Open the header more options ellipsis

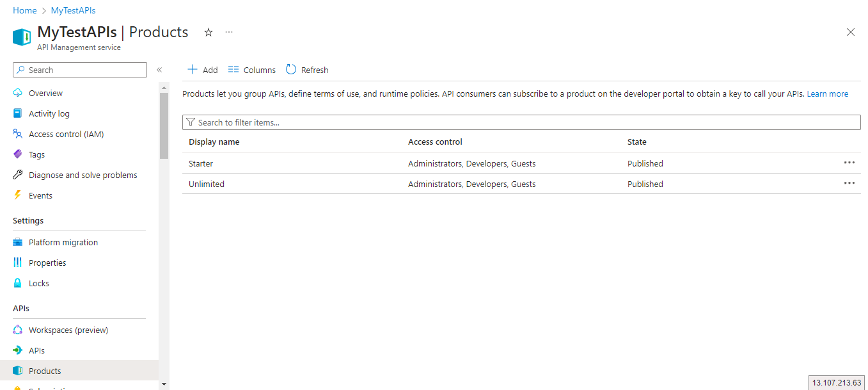[x=229, y=32]
